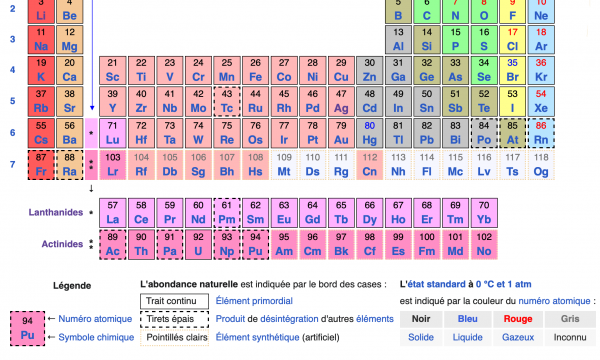Image resolution: width=600 pixels, height=360 pixels.
Task: Click the 'état standard' link
Action: [436, 284]
